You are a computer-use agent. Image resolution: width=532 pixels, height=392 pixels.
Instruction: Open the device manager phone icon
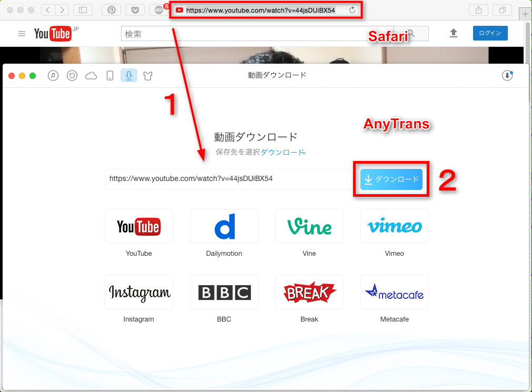[110, 75]
